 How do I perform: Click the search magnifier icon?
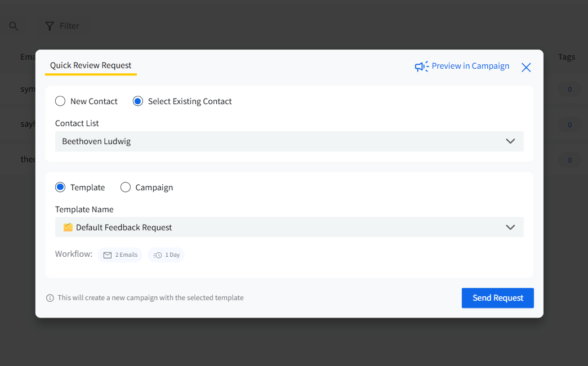click(x=14, y=26)
